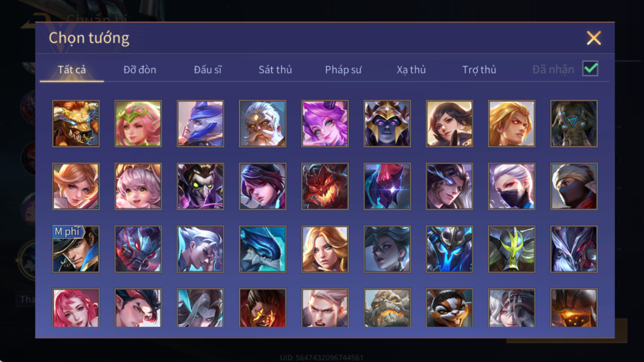Choose the red lava demon hero
Screen dimensions: 644x362
click(x=325, y=187)
